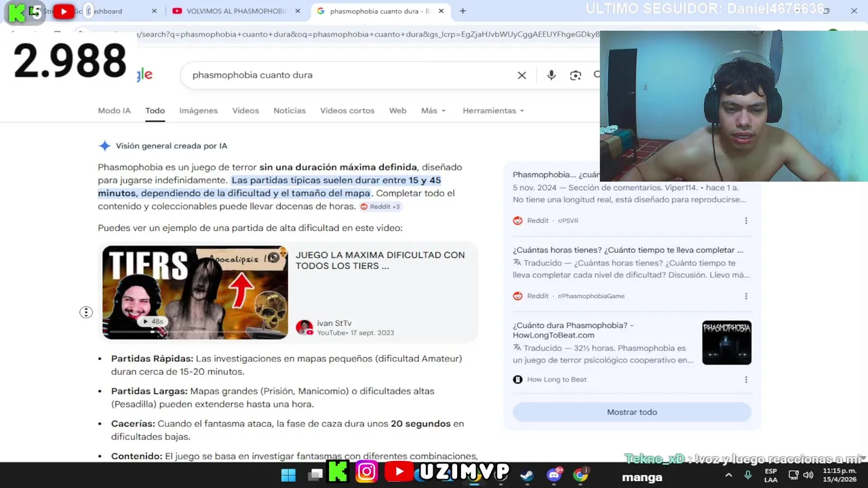Open Phasmophobia... Reddit r/PSVR source result
Image resolution: width=868 pixels, height=488 pixels.
tap(556, 175)
